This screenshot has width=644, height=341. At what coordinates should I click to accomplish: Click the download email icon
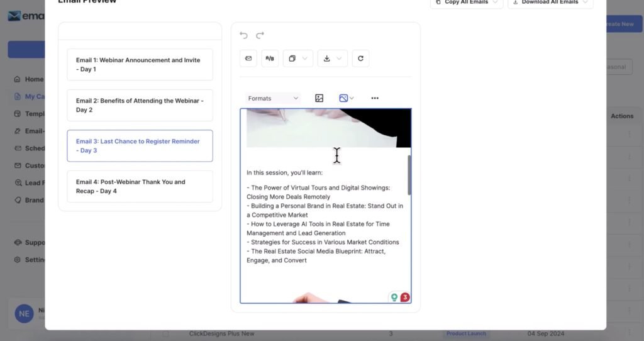tap(326, 59)
